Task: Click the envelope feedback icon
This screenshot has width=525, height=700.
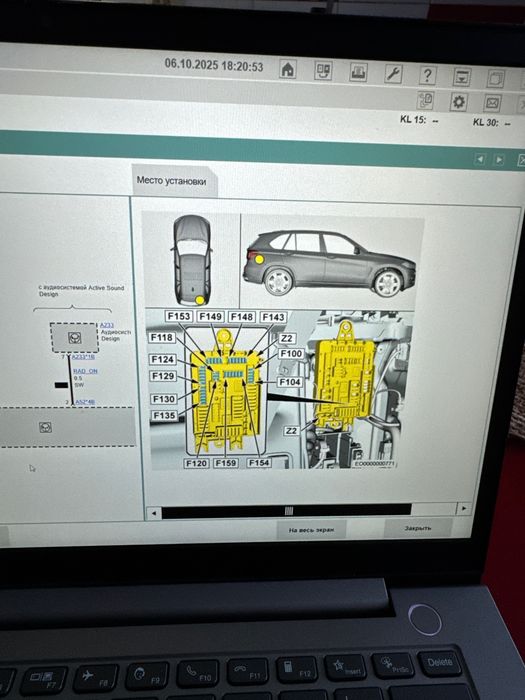Action: click(x=492, y=103)
